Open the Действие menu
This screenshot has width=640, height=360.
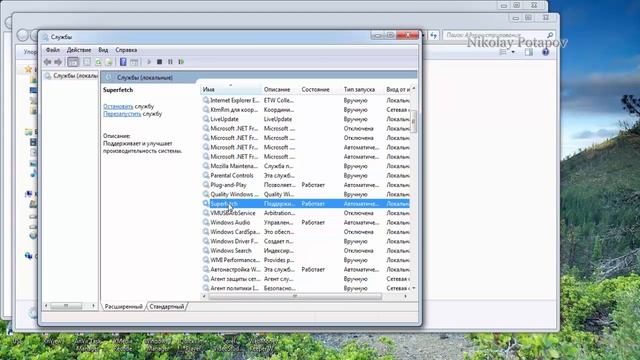click(79, 50)
